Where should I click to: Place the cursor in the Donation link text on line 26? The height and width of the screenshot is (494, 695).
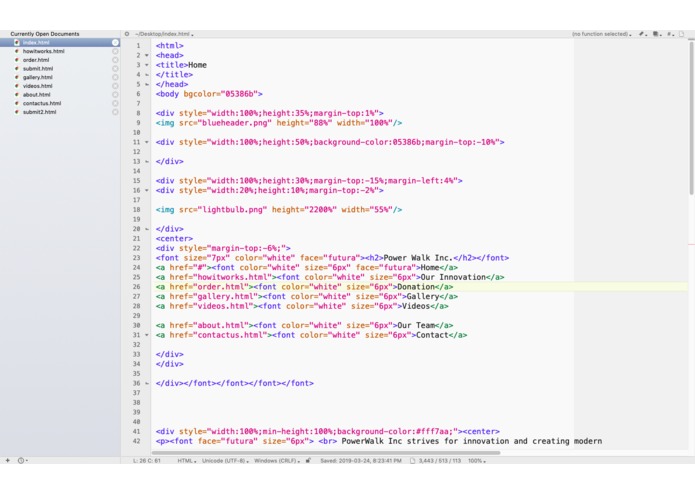pos(416,287)
